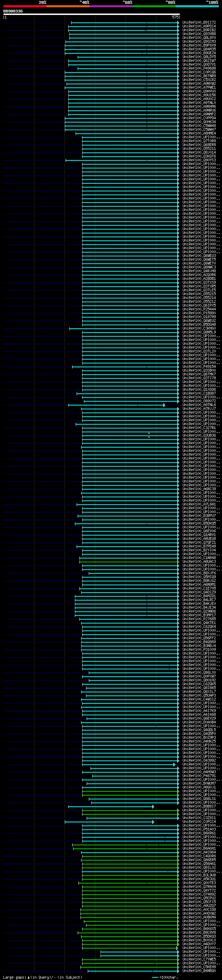
Task: Click hit label UniRef100_Q84M35
Action: click(x=199, y=49)
